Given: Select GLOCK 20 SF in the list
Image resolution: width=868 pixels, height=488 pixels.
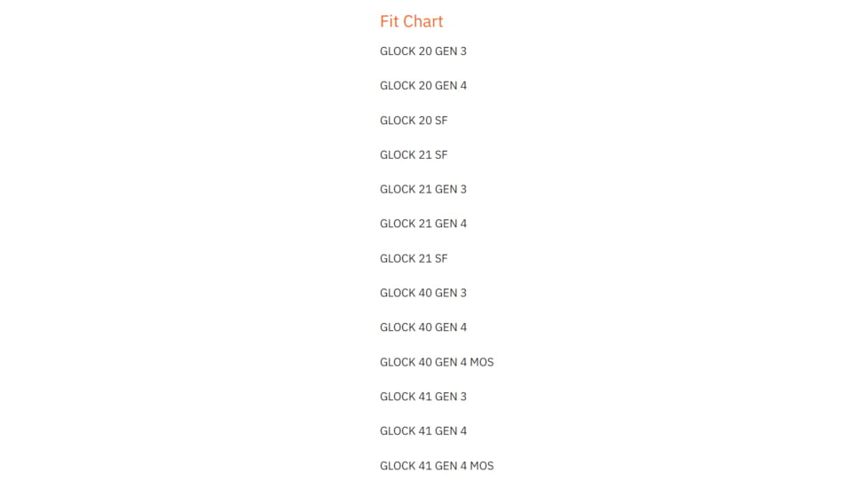Looking at the screenshot, I should tap(414, 121).
